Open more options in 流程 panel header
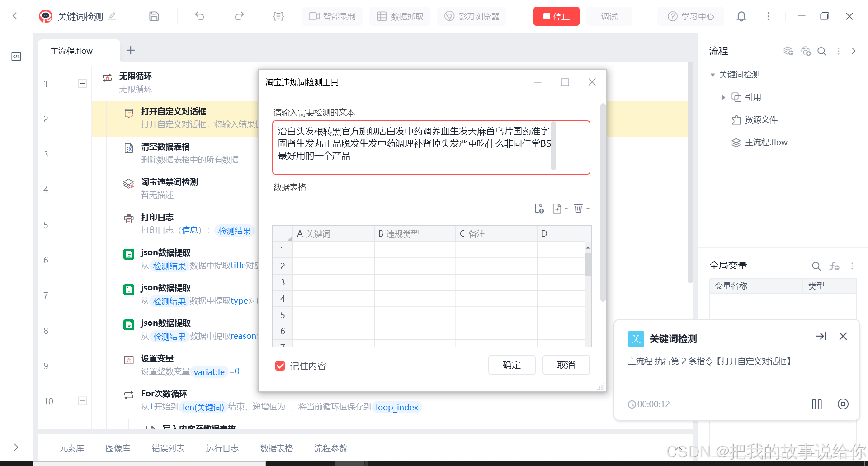 839,51
